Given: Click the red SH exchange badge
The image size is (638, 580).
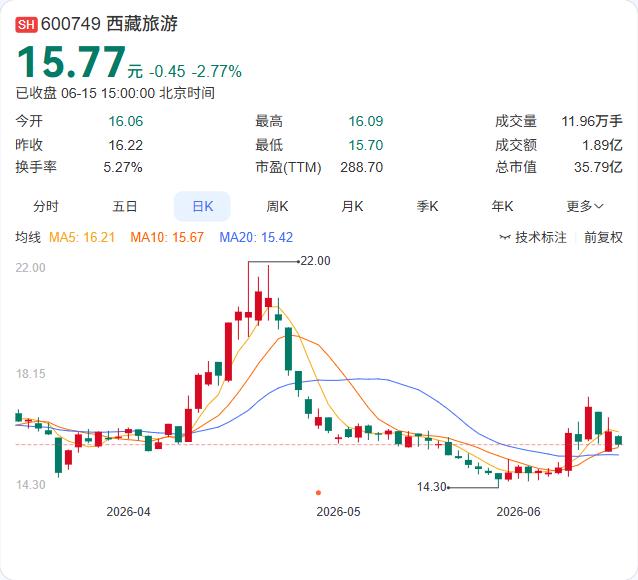Looking at the screenshot, I should (26, 24).
